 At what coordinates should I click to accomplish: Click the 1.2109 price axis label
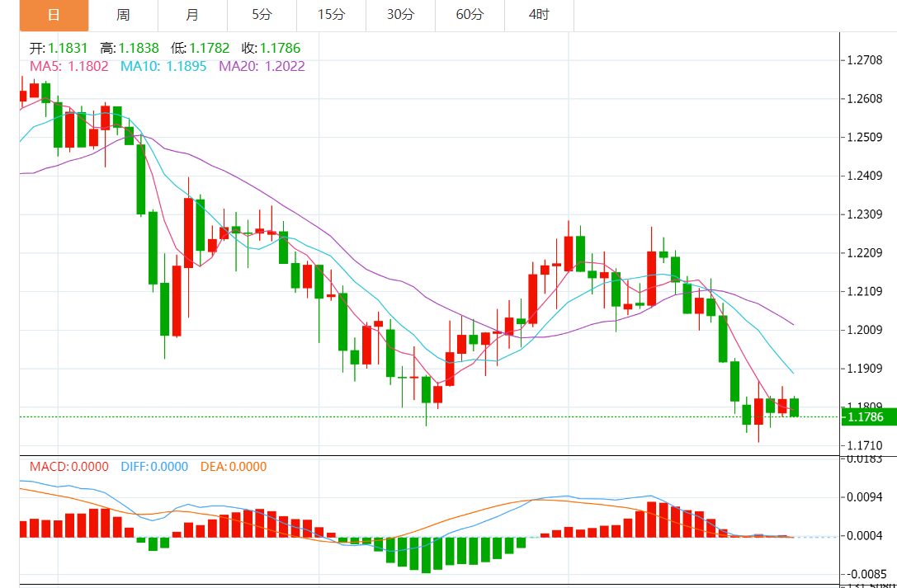point(864,292)
